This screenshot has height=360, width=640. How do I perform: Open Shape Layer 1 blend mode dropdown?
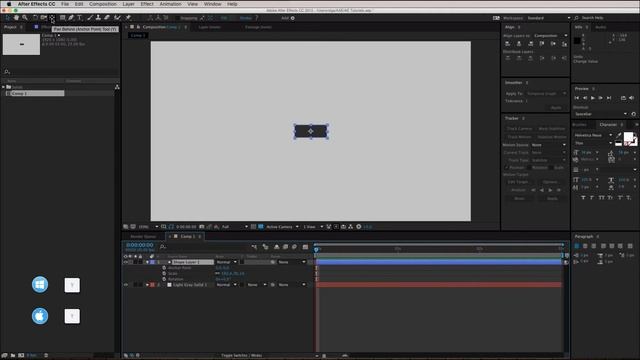click(226, 262)
